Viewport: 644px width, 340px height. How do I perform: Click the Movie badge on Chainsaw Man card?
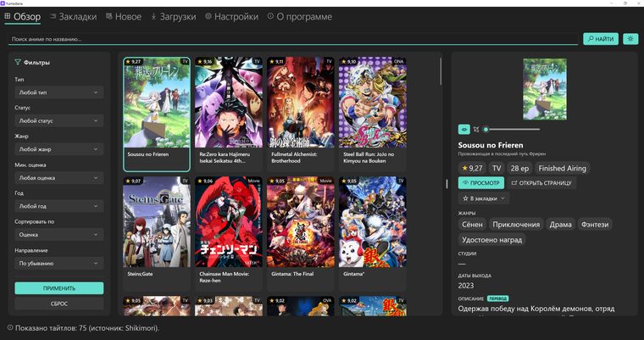(x=253, y=181)
